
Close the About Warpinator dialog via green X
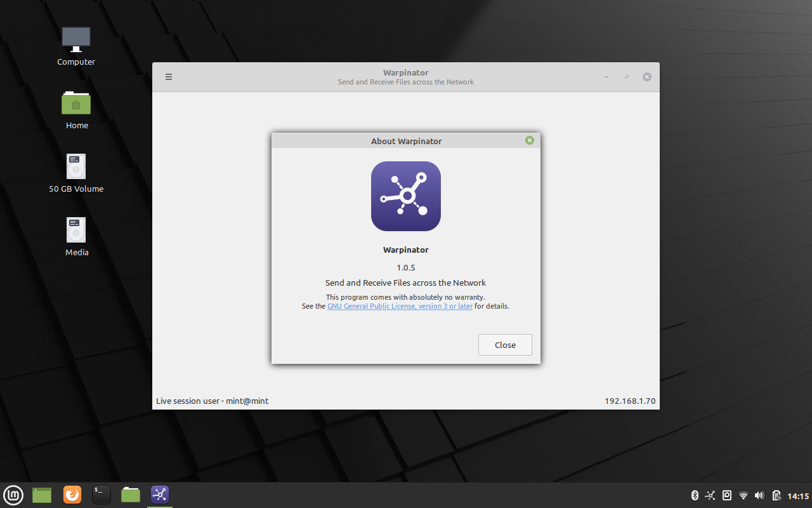(530, 140)
